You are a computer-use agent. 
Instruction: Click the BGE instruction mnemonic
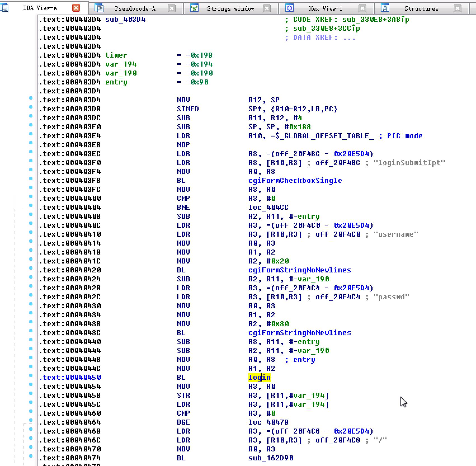tap(183, 422)
